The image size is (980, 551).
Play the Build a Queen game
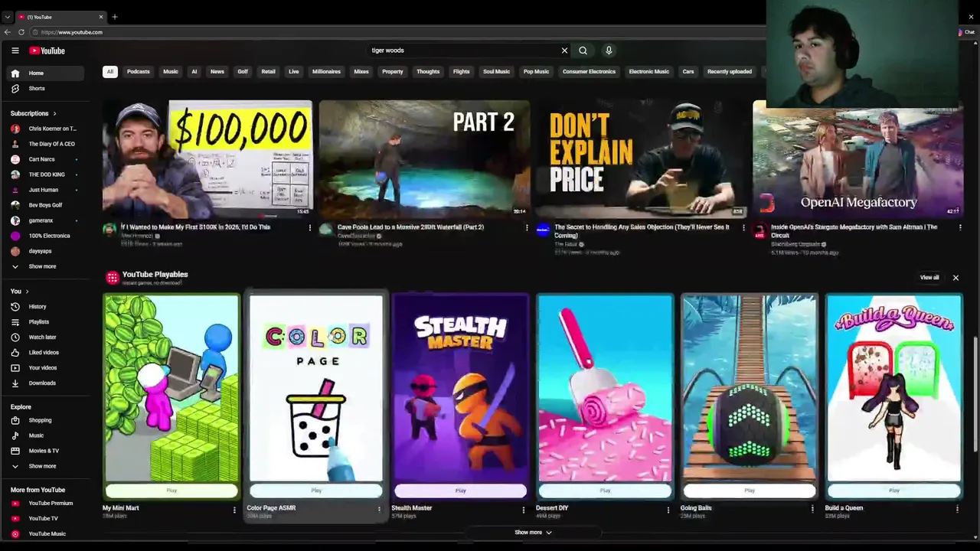click(x=894, y=491)
